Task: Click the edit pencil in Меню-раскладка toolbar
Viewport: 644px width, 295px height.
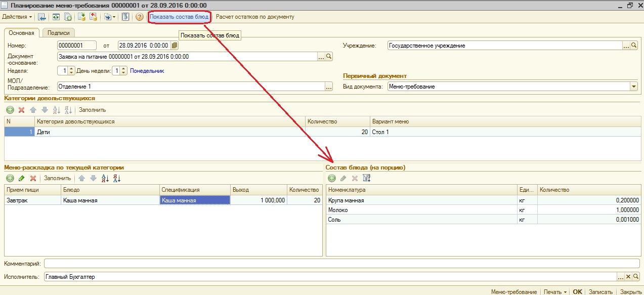Action: tap(21, 178)
